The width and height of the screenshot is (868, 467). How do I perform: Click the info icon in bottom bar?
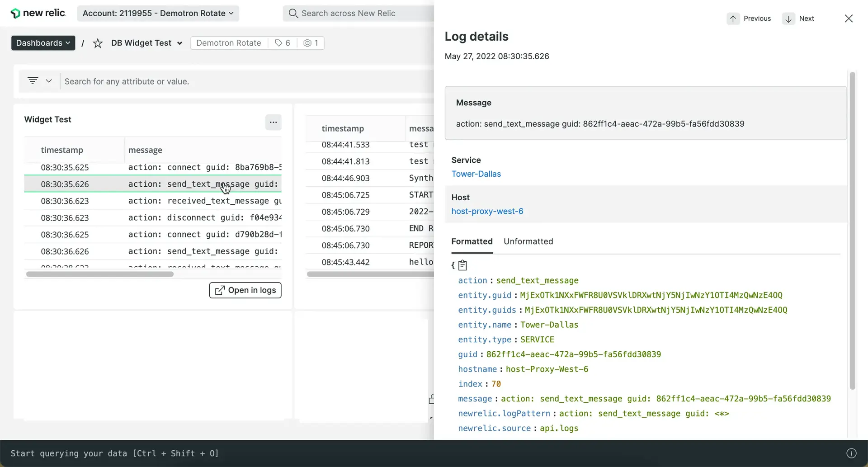coord(851,453)
